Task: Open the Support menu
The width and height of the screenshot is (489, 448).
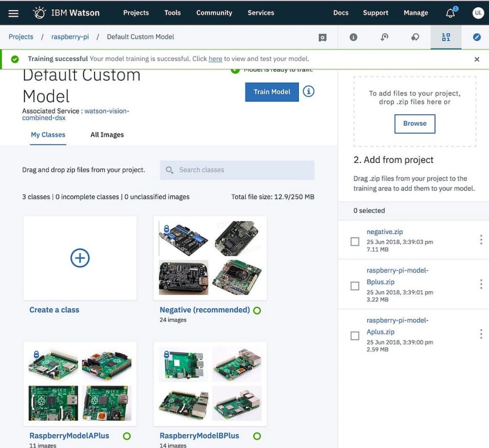Action: [x=376, y=13]
